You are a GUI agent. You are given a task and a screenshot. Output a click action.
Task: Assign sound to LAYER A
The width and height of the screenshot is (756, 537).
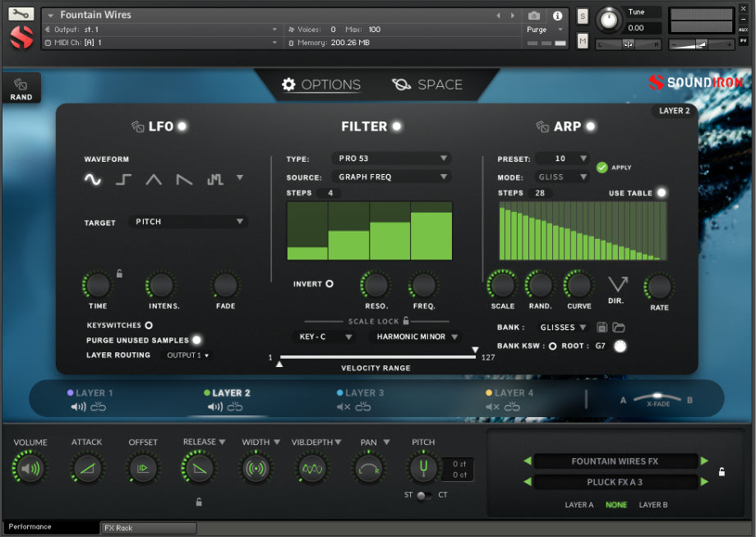tap(579, 505)
